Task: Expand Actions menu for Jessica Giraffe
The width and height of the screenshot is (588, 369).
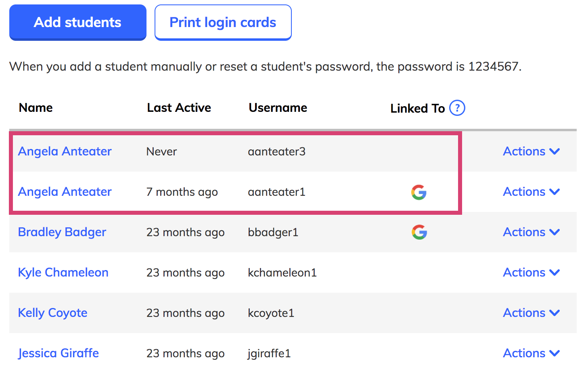Action: [531, 353]
